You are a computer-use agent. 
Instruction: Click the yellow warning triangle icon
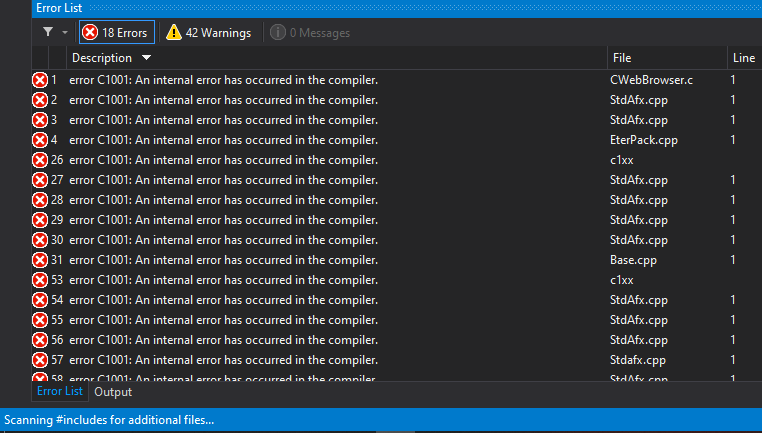[173, 33]
